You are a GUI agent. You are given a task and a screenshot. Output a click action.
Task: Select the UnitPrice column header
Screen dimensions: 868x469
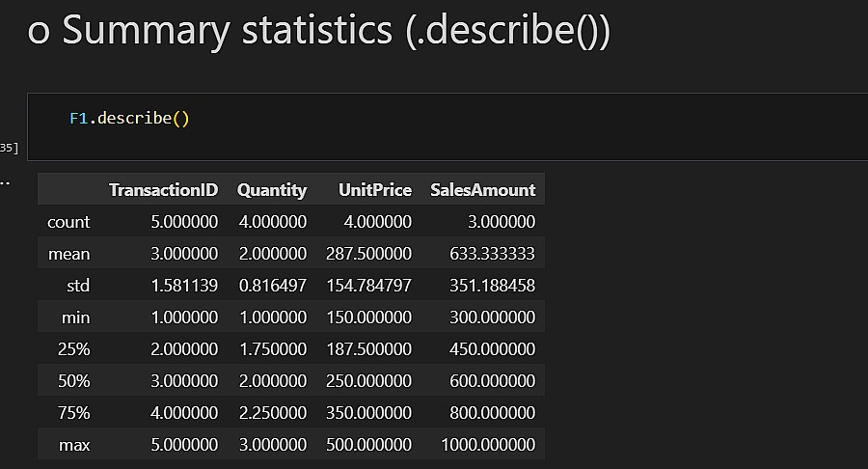[375, 190]
